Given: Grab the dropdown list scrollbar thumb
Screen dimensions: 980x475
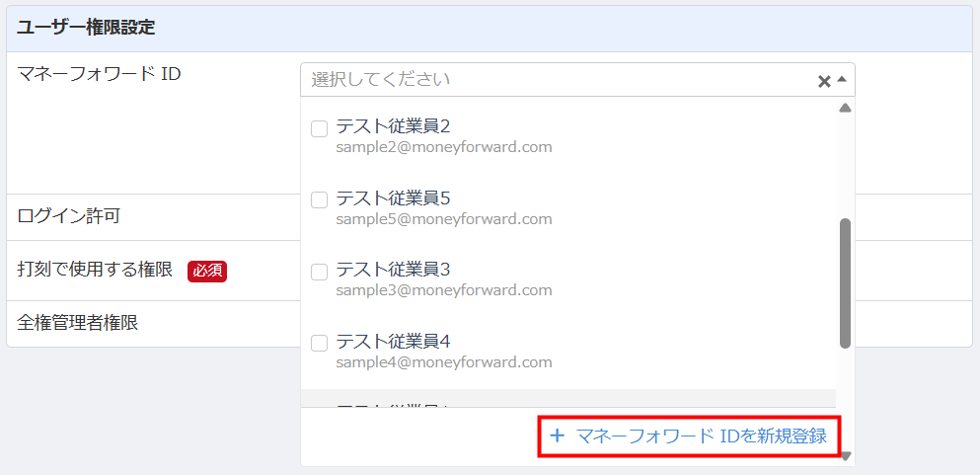Looking at the screenshot, I should [x=845, y=282].
